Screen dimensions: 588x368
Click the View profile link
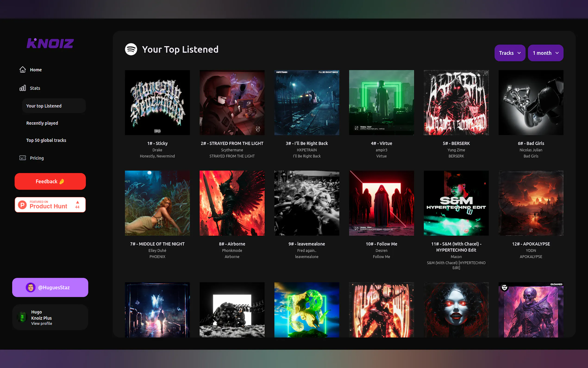pyautogui.click(x=42, y=324)
